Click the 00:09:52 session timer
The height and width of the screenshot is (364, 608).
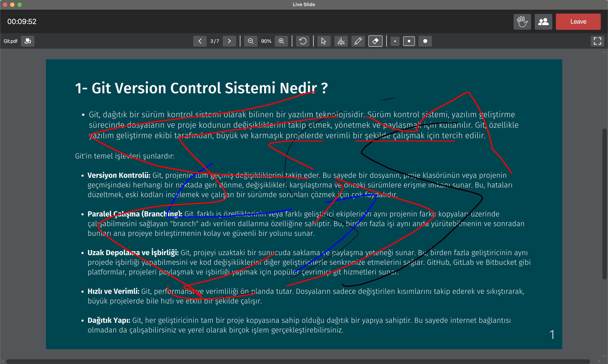[22, 22]
